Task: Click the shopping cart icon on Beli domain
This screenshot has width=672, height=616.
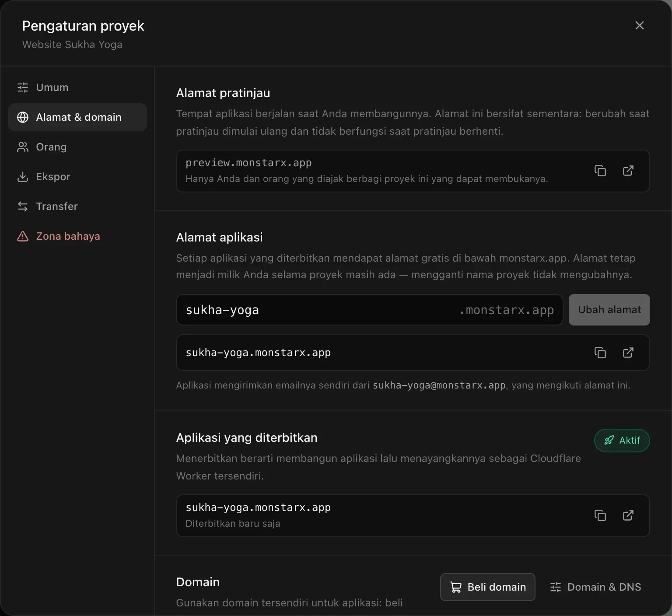Action: [x=456, y=587]
